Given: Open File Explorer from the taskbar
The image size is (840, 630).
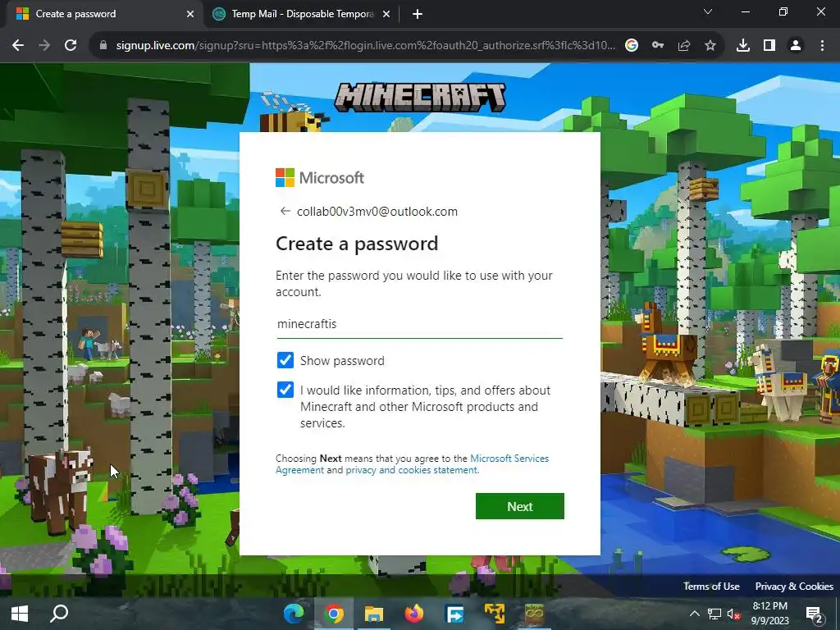Looking at the screenshot, I should [x=374, y=614].
